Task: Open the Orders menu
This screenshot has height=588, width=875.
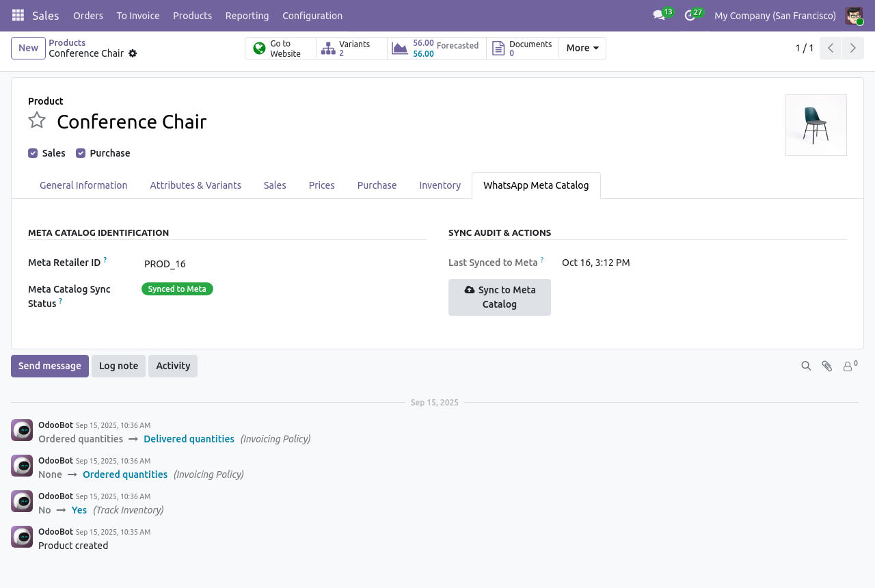Action: pos(88,16)
